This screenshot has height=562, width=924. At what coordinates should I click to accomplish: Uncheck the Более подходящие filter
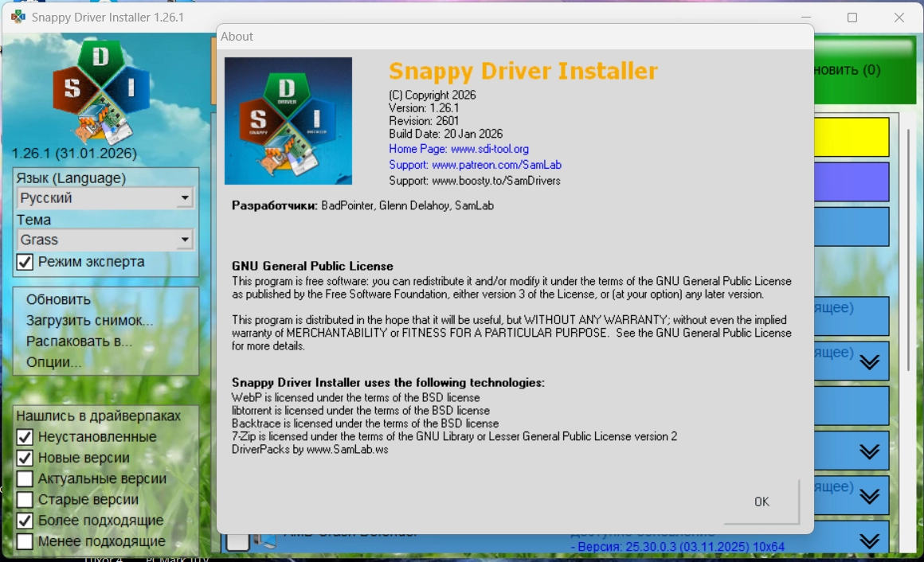(x=25, y=521)
